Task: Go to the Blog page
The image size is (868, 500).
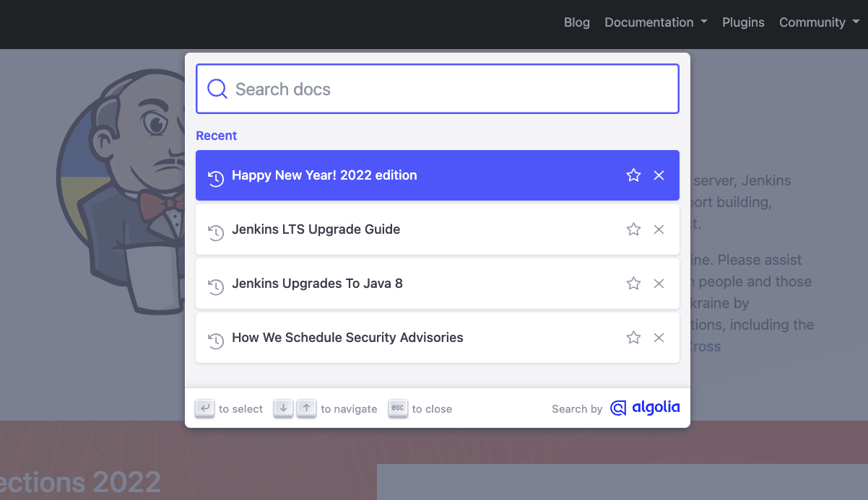Action: pos(576,22)
